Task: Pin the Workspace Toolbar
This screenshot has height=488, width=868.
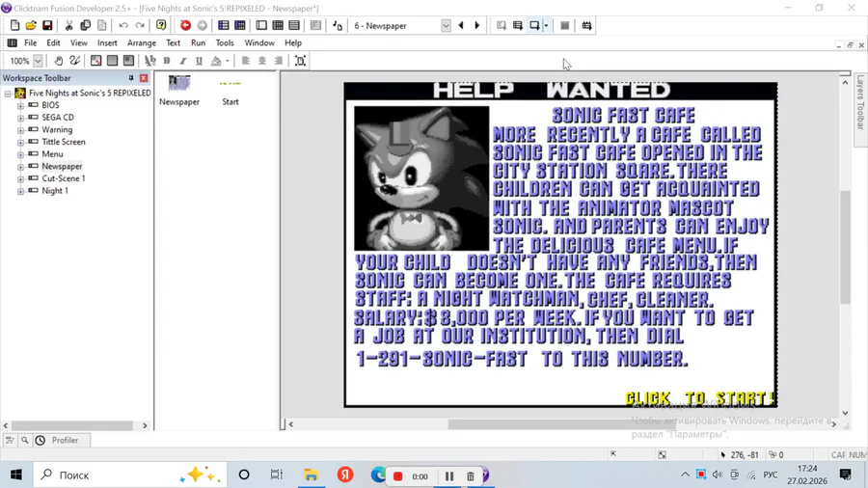Action: click(x=131, y=78)
